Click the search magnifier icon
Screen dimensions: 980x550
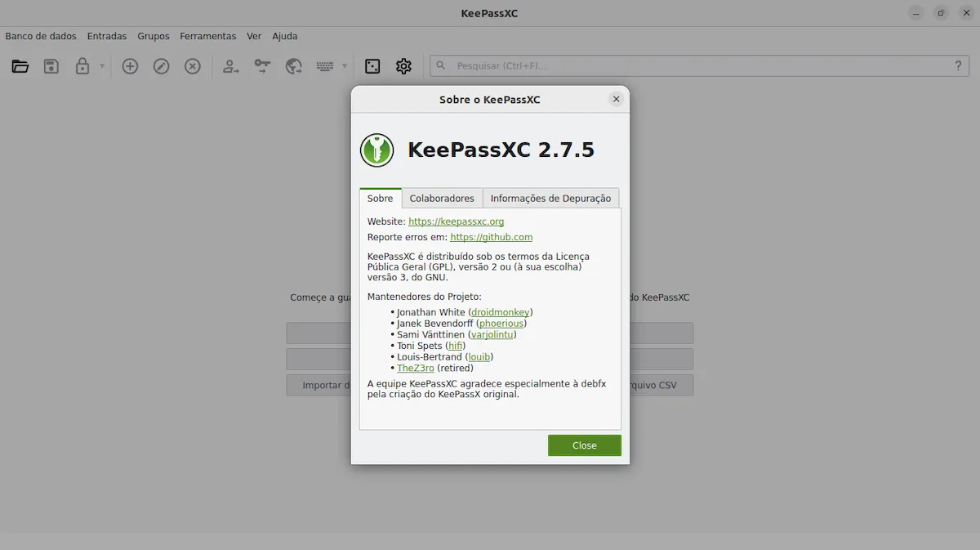[x=441, y=66]
